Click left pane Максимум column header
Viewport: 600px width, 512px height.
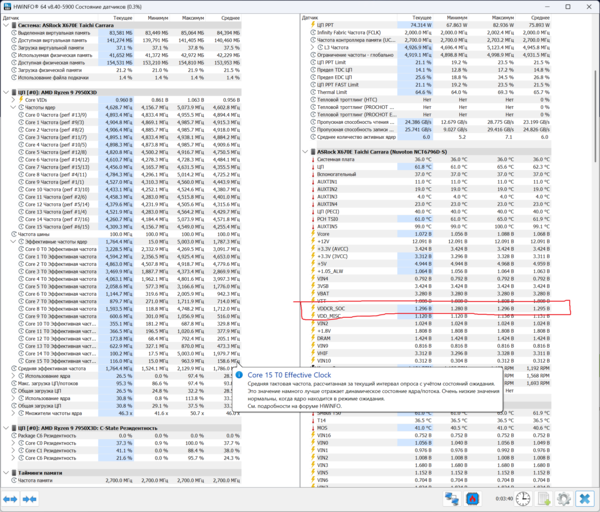click(193, 18)
